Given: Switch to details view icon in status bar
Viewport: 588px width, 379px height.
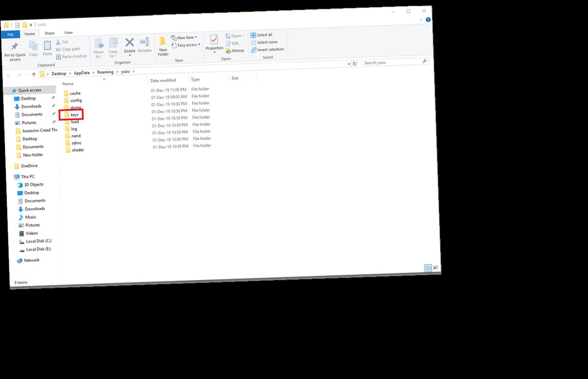Looking at the screenshot, I should click(x=428, y=268).
